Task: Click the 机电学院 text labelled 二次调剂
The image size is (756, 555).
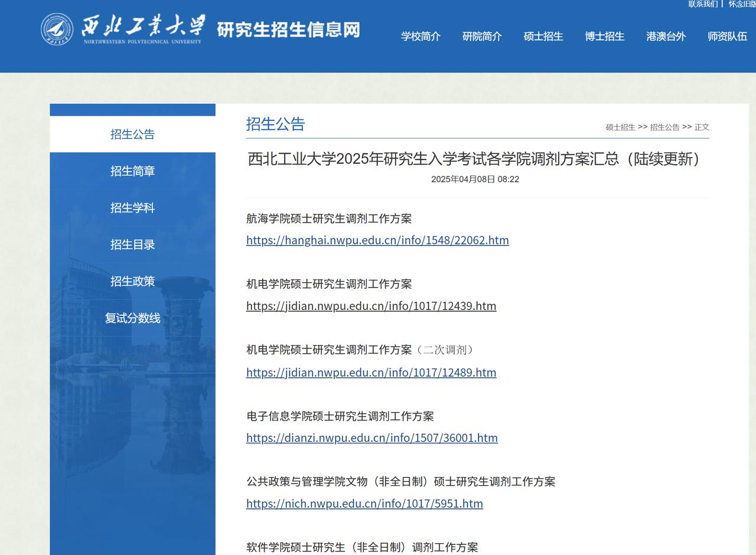Action: [361, 350]
